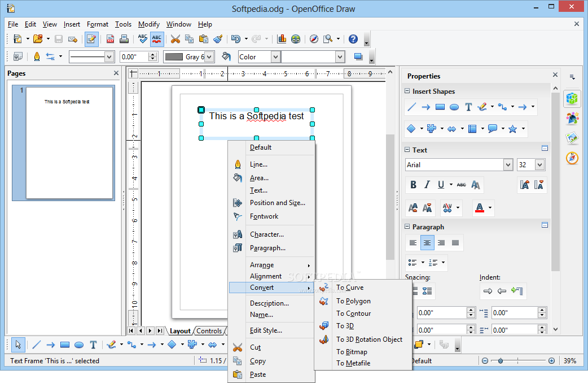
Task: Click the Export as PDF toolbar icon
Action: (110, 39)
